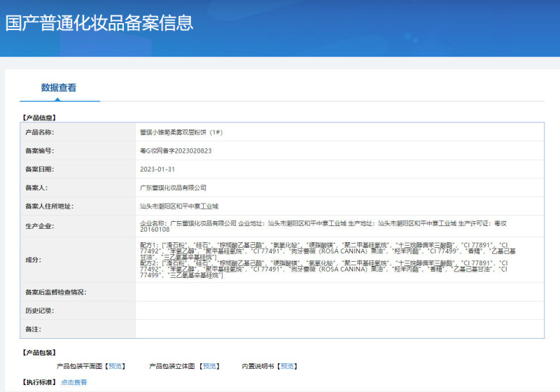Open the 数据查看 tab
This screenshot has width=560, height=392.
pyautogui.click(x=59, y=87)
